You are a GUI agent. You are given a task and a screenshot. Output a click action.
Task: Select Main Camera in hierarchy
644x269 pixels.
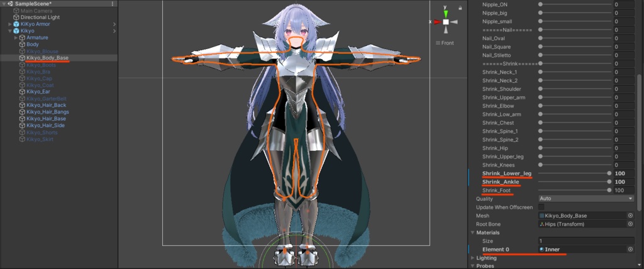click(x=36, y=11)
